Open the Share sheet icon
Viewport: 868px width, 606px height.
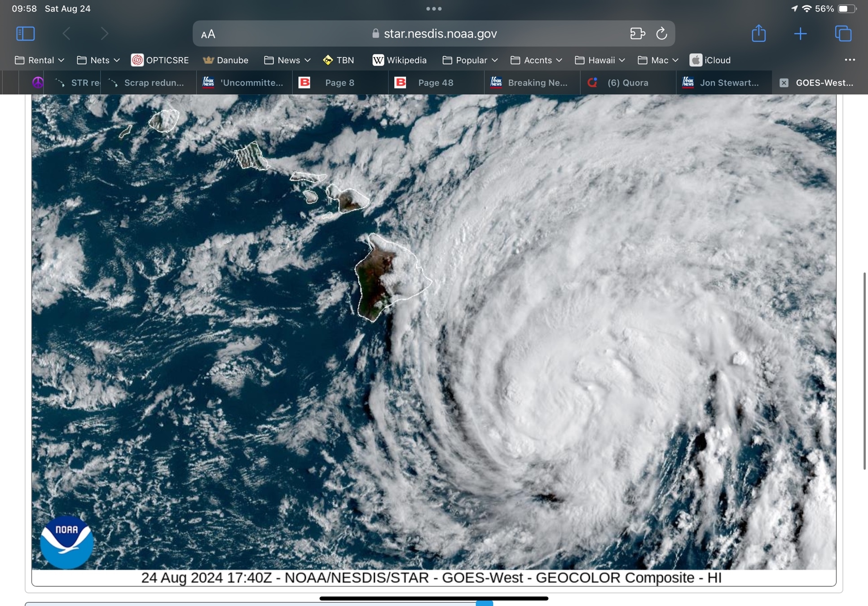point(758,34)
